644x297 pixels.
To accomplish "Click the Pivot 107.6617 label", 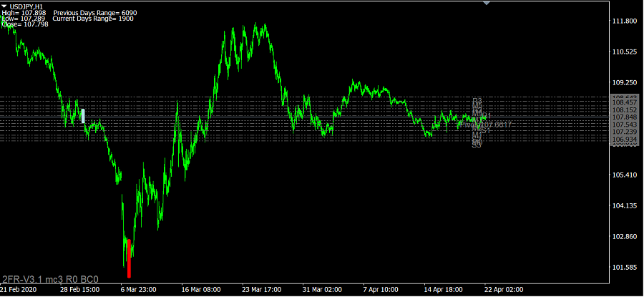I will (x=488, y=125).
